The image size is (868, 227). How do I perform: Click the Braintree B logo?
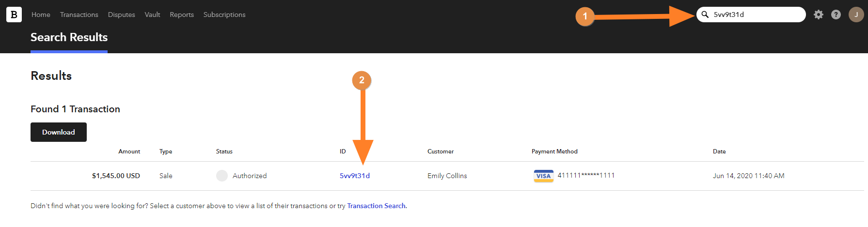pos(14,15)
